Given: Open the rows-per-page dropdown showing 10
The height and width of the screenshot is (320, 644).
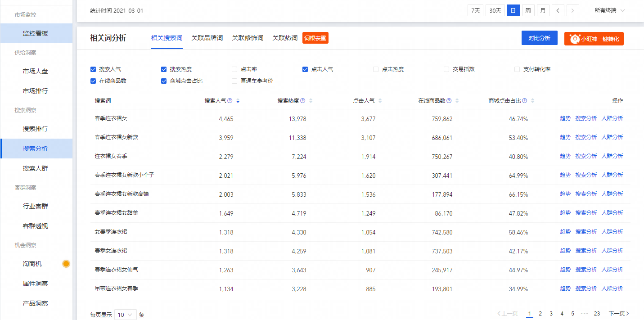Looking at the screenshot, I should (126, 315).
